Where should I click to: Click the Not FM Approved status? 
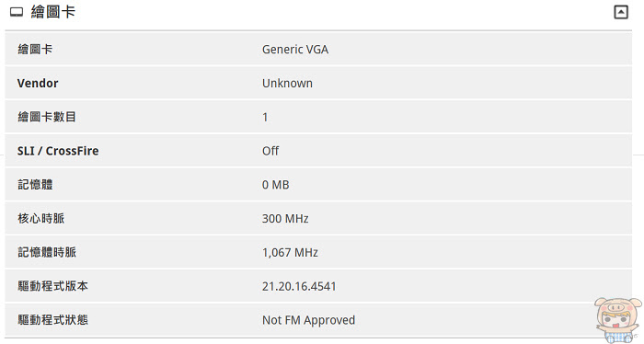(x=308, y=320)
